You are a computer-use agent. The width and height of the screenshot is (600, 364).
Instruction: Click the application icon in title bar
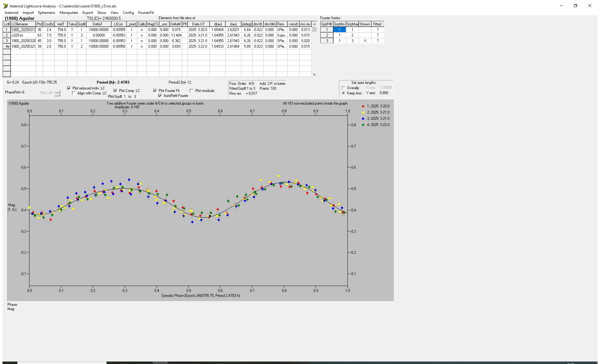(x=5, y=6)
